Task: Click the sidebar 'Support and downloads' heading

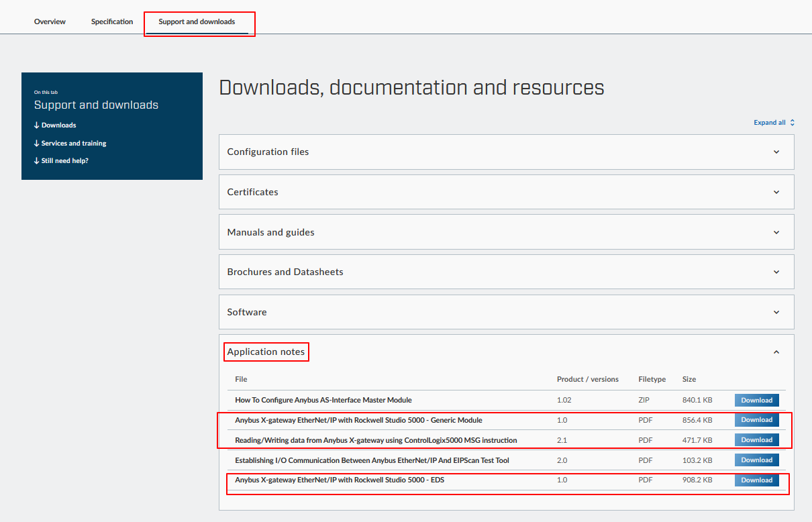Action: [96, 105]
